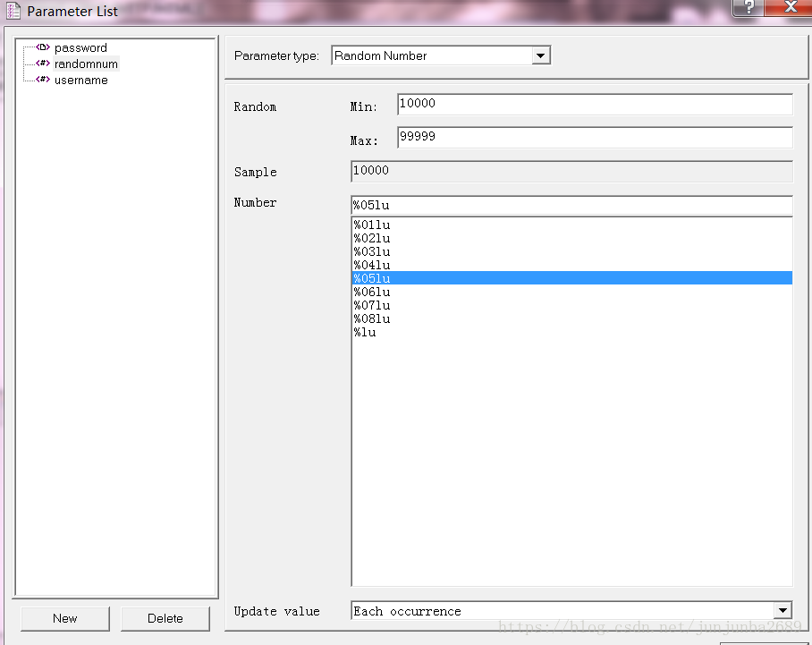Image resolution: width=812 pixels, height=645 pixels.
Task: Choose the %02lu number format
Action: (x=571, y=238)
